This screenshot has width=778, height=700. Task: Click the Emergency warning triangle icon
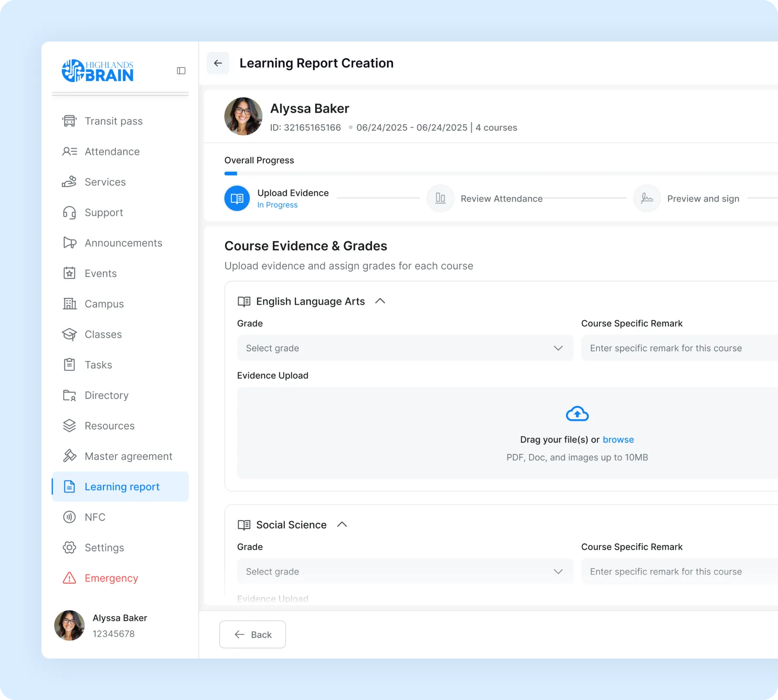coord(69,578)
